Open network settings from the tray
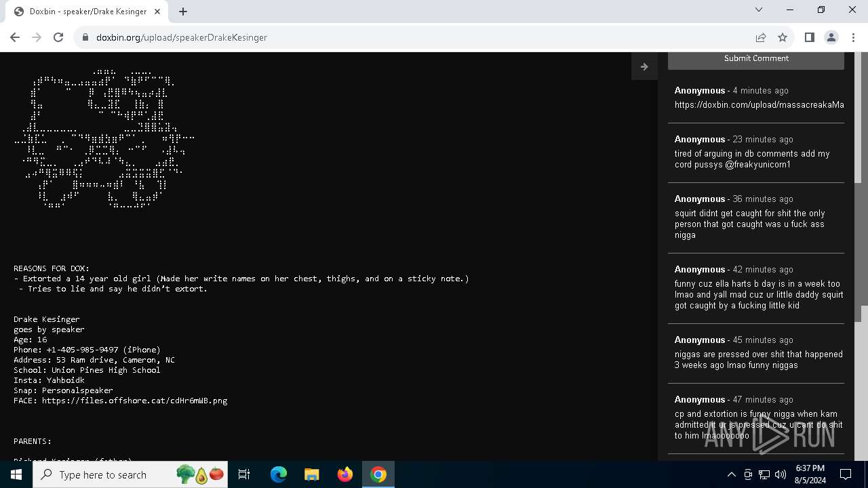 tap(764, 474)
